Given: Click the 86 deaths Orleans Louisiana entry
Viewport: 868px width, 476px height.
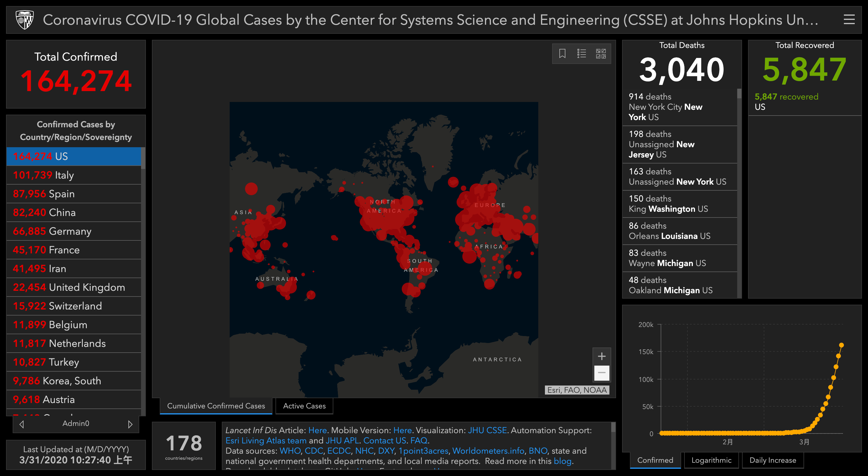Looking at the screenshot, I should pyautogui.click(x=680, y=231).
